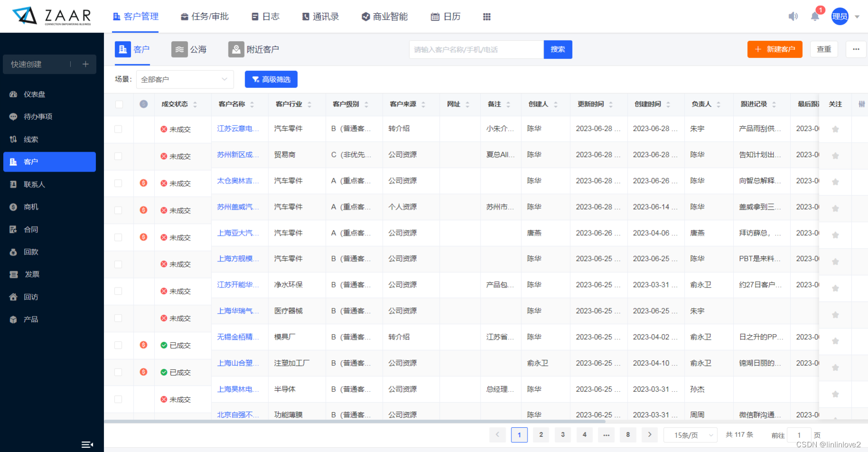Star the 上海亚大汽 customer row
Screen dimensions: 868x452
point(835,235)
